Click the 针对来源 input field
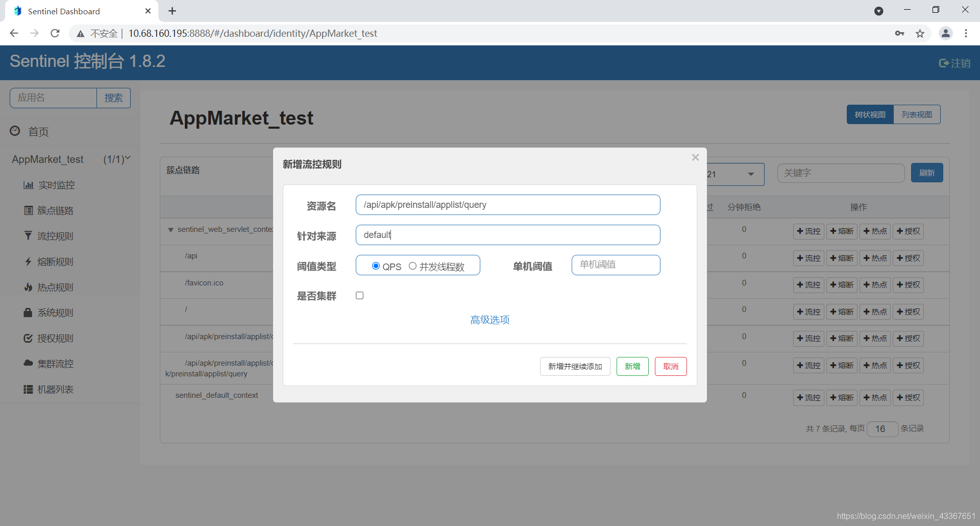The height and width of the screenshot is (526, 980). [508, 235]
